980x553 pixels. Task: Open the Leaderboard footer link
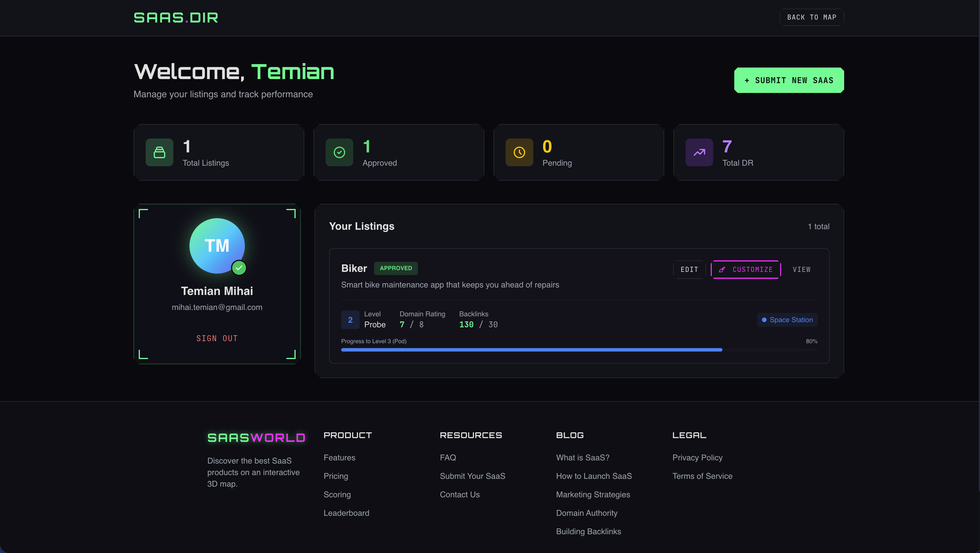tap(346, 513)
